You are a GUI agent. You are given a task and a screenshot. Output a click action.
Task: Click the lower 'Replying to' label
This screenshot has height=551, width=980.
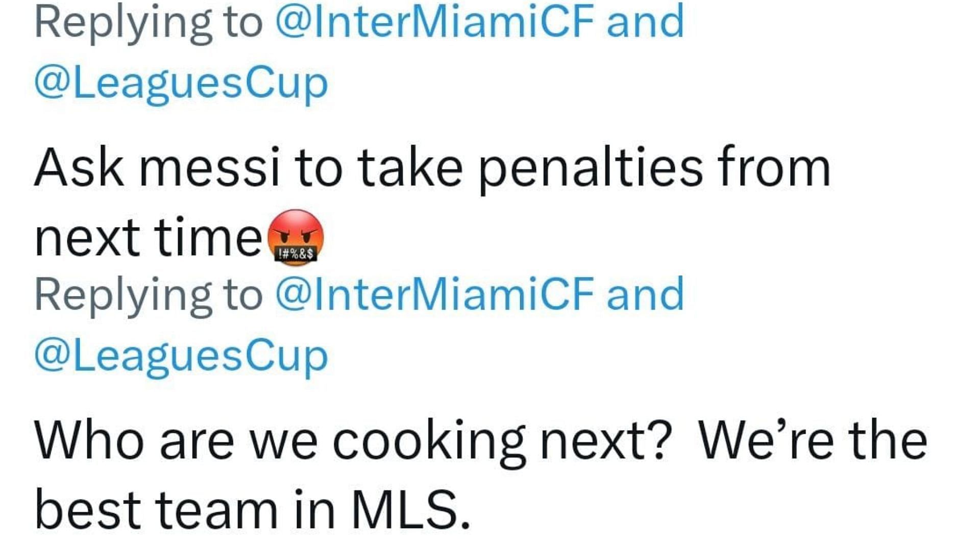[x=148, y=295]
